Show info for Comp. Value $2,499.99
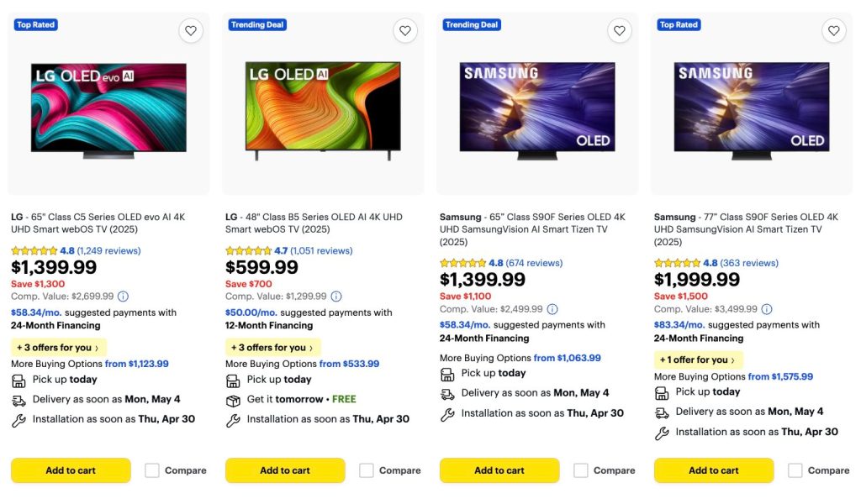Screen dimensions: 861x504 pos(552,309)
